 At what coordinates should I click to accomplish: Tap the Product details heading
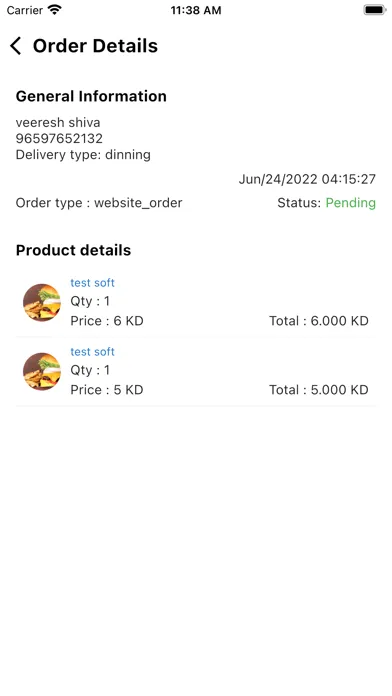coord(73,250)
